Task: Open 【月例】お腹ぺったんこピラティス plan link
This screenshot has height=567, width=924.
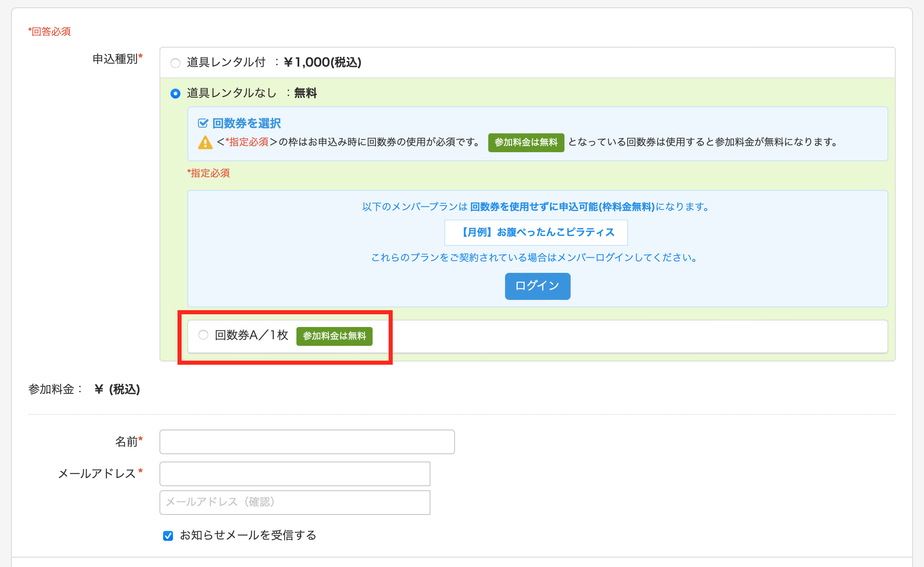Action: point(536,232)
